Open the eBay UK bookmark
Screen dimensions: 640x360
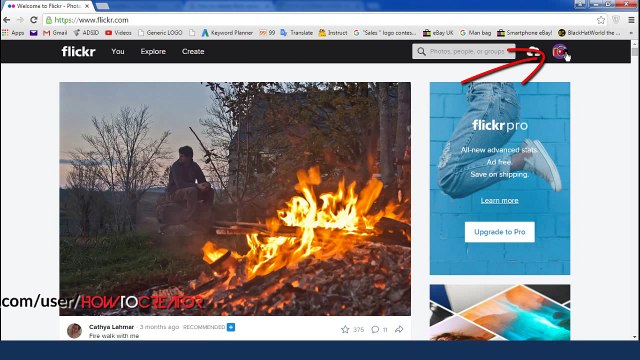438,33
